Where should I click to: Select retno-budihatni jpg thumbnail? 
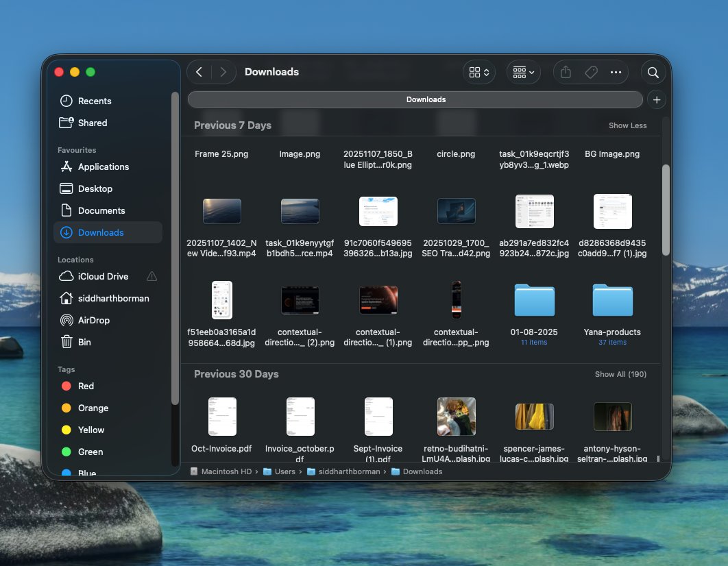click(457, 416)
